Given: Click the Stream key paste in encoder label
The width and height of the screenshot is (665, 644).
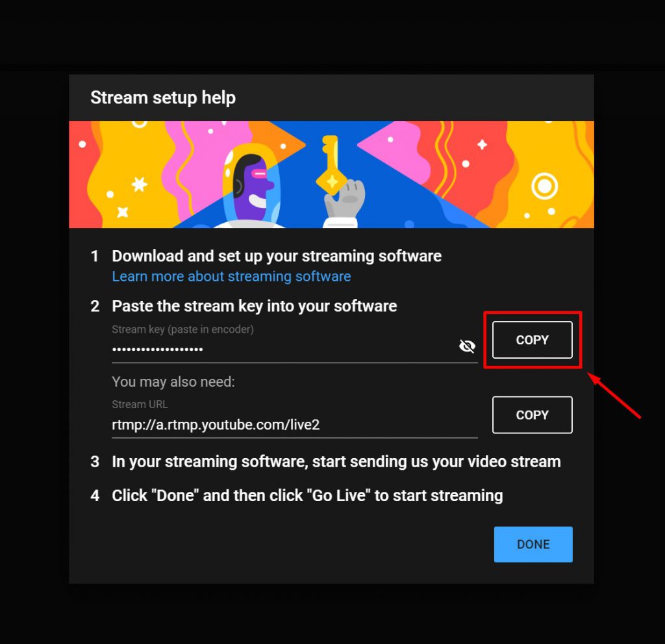Looking at the screenshot, I should point(182,329).
